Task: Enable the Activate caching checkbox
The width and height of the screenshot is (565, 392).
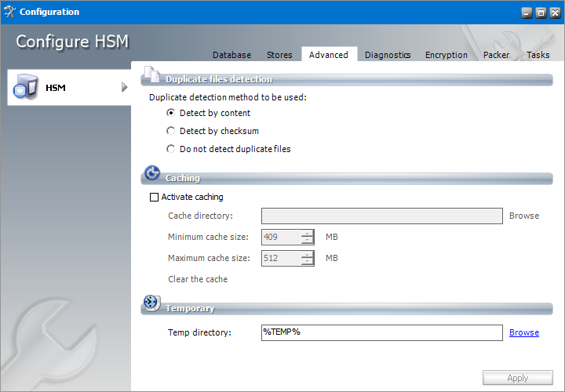Action: click(x=154, y=198)
